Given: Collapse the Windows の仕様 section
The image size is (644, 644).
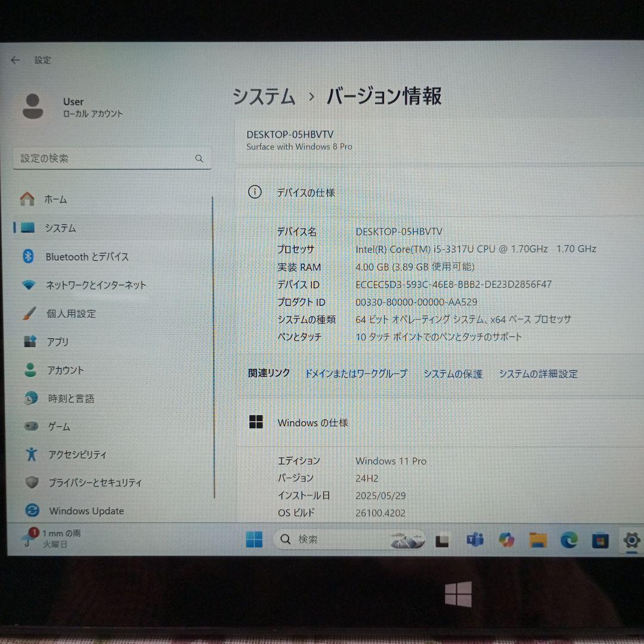Looking at the screenshot, I should [439, 423].
